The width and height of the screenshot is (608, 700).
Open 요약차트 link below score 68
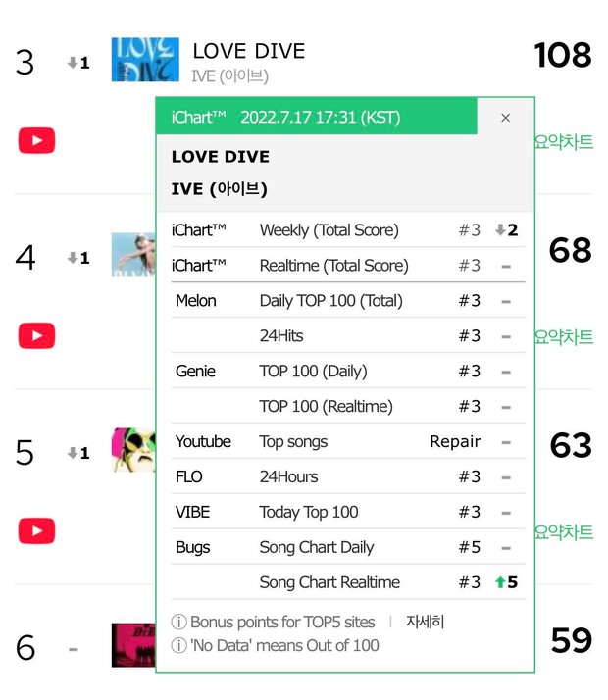(564, 337)
